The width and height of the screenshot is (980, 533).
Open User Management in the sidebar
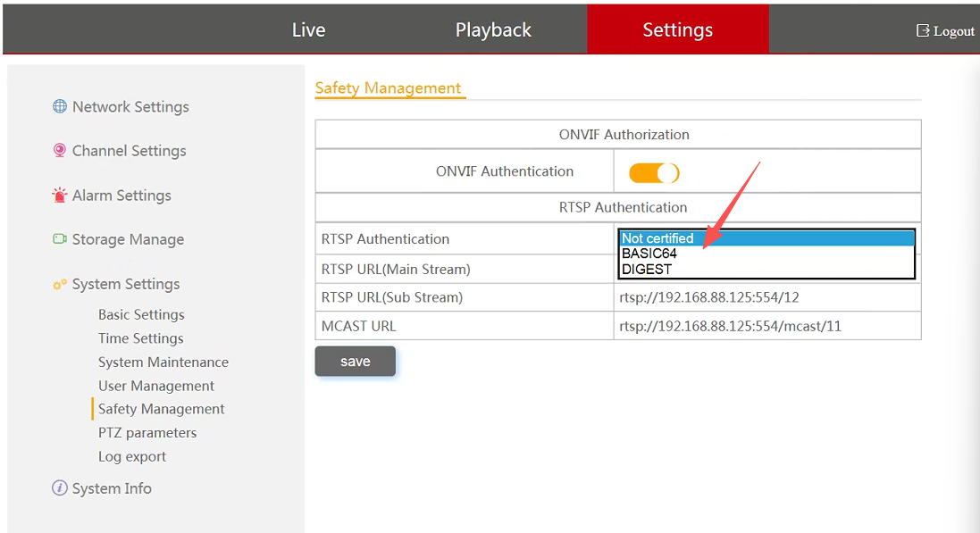(156, 386)
